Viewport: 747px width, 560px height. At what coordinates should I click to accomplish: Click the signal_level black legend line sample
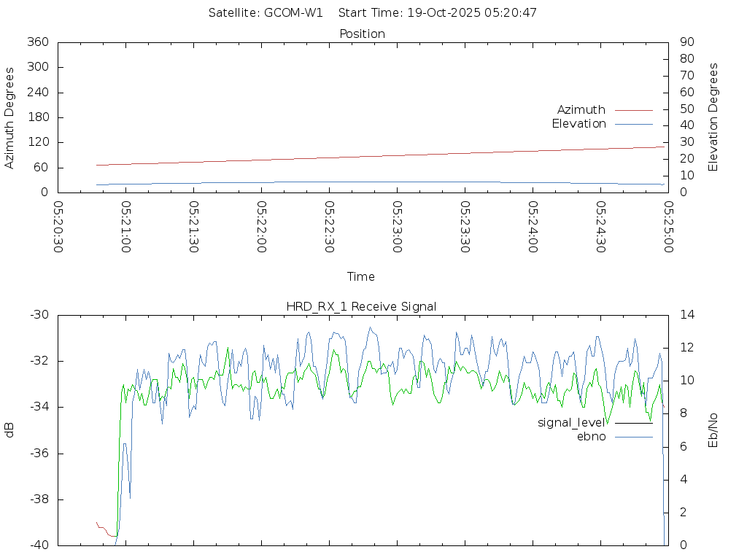click(633, 422)
